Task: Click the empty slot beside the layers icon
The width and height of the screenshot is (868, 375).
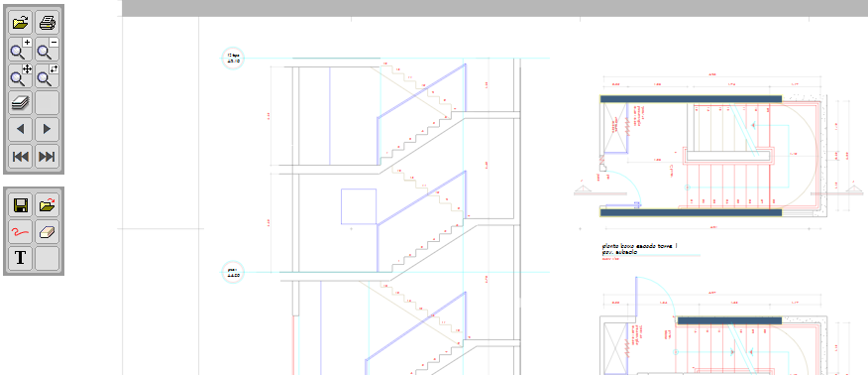Action: click(47, 102)
